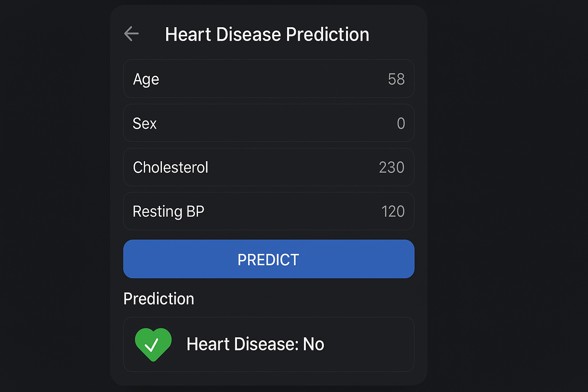Click the sex value 0
Viewport: 588px width, 392px height.
401,123
